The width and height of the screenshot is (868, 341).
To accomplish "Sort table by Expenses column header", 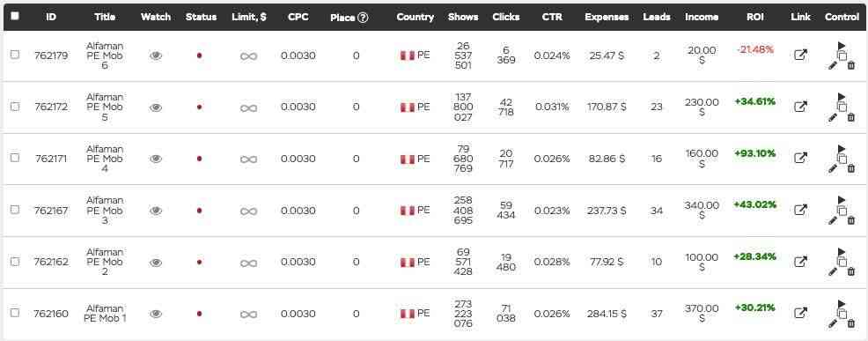I will 607,18.
